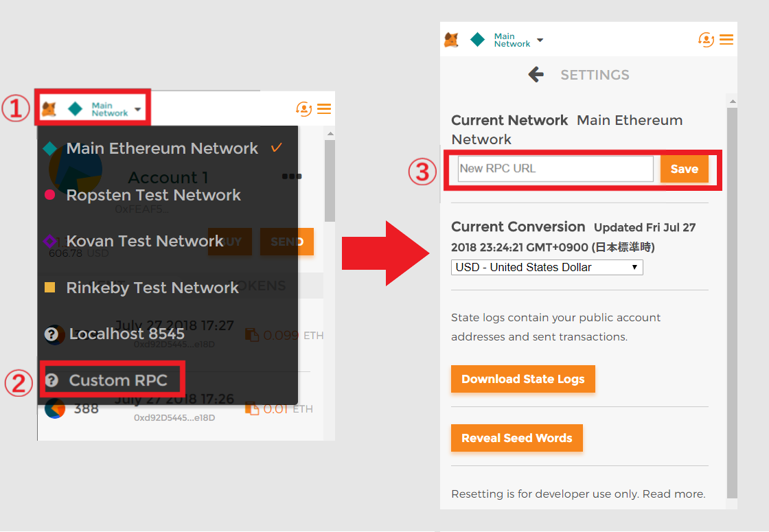The height and width of the screenshot is (532, 769).
Task: Click the left window scrollbar thumb
Action: [x=330, y=181]
